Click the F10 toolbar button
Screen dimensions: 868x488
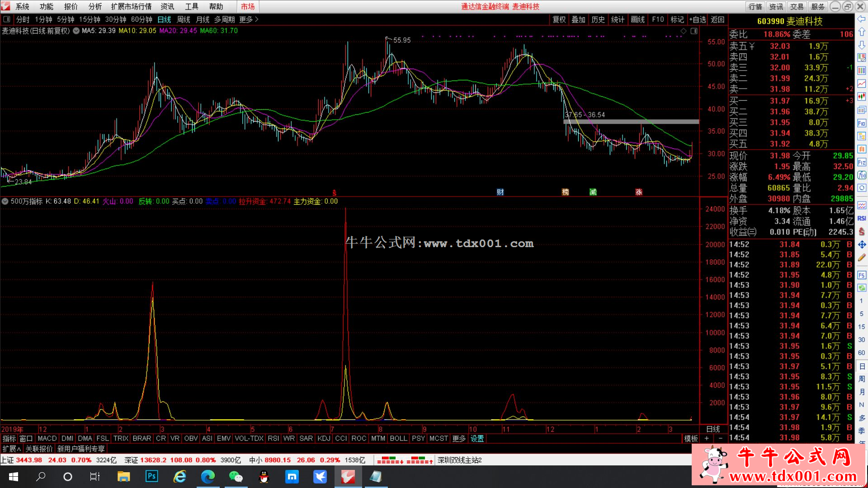pyautogui.click(x=658, y=19)
